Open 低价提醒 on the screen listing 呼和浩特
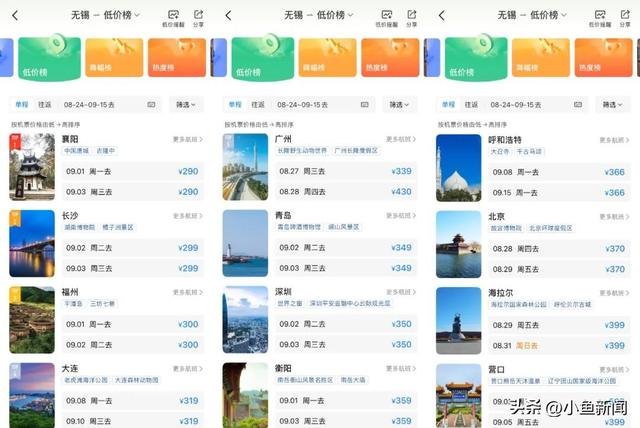 point(600,18)
